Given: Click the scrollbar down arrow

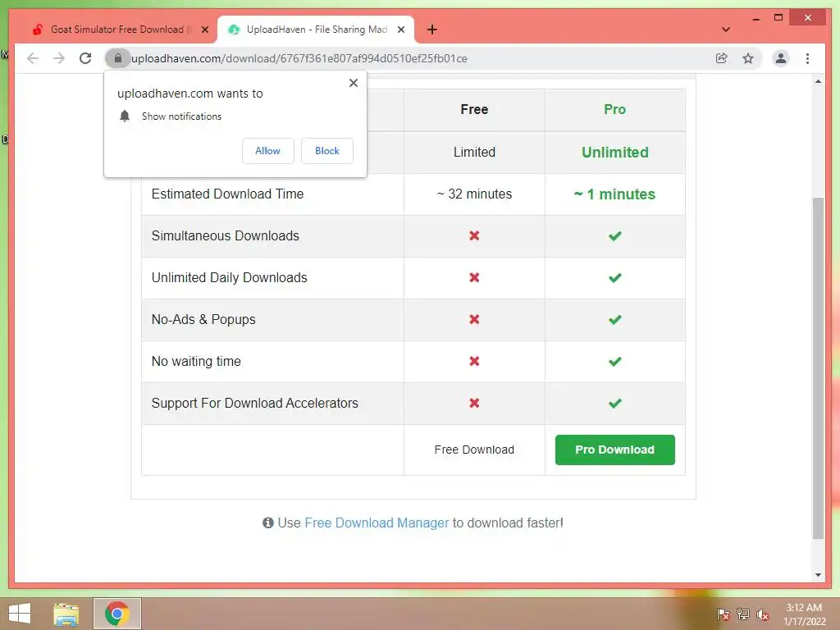Looking at the screenshot, I should tap(818, 575).
